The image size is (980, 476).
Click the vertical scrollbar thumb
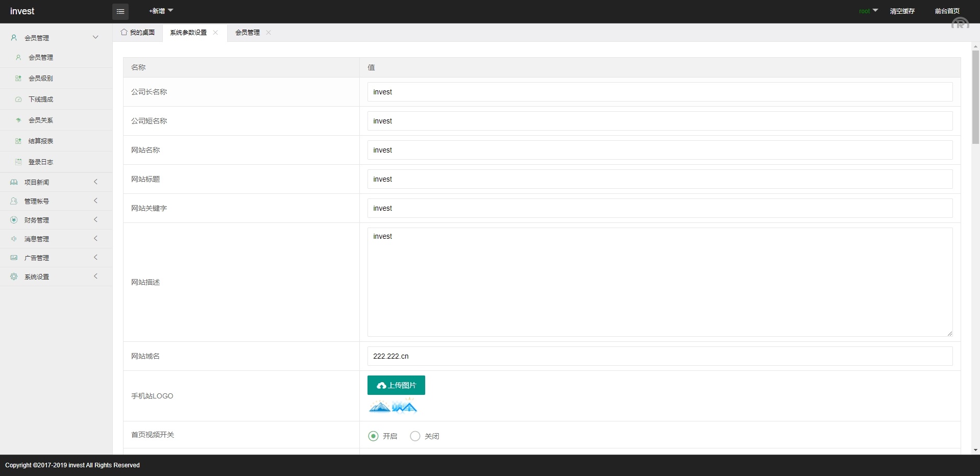point(975,97)
